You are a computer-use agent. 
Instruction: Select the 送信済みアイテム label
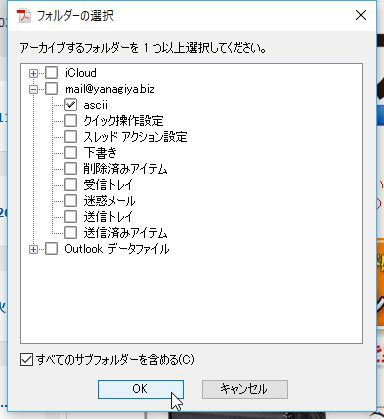pyautogui.click(x=125, y=233)
